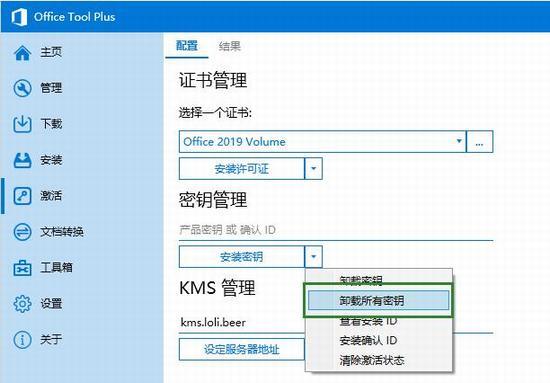Open the Office 2019 Volume certificate dropdown
The width and height of the screenshot is (550, 383).
click(322, 142)
